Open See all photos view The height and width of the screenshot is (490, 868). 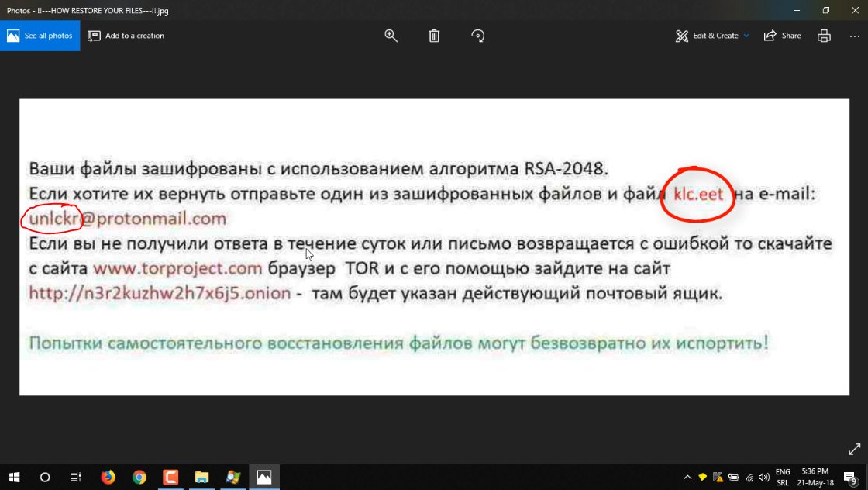[x=40, y=36]
